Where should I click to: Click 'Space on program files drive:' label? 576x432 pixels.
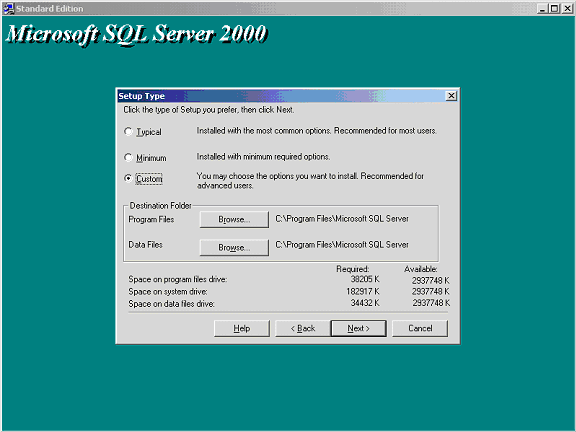point(178,279)
